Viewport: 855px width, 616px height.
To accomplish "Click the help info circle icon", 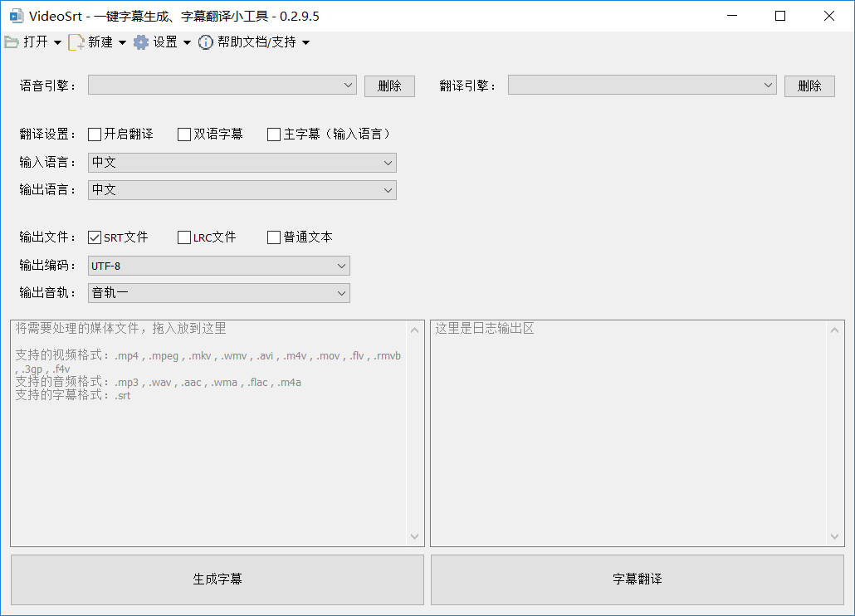I will [206, 42].
